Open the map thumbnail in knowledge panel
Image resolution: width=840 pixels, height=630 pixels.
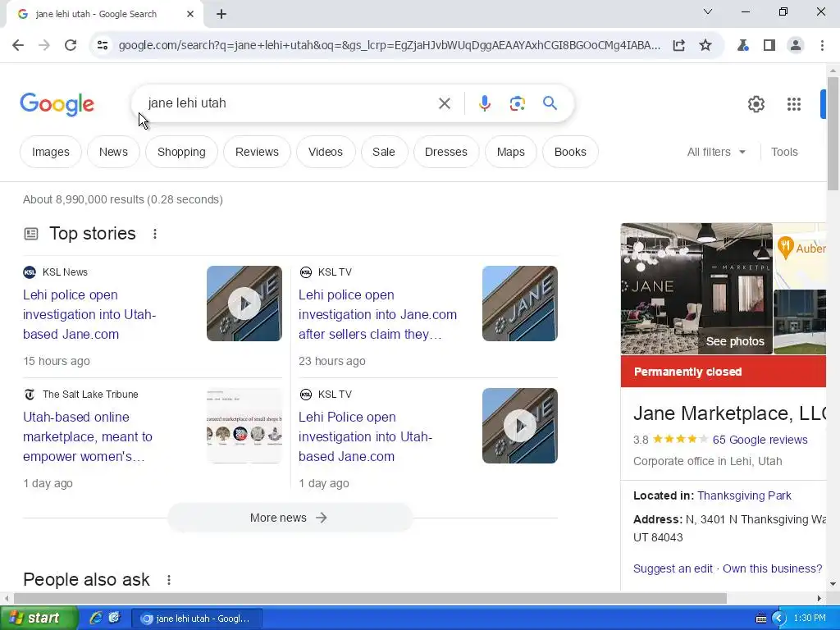(799, 256)
